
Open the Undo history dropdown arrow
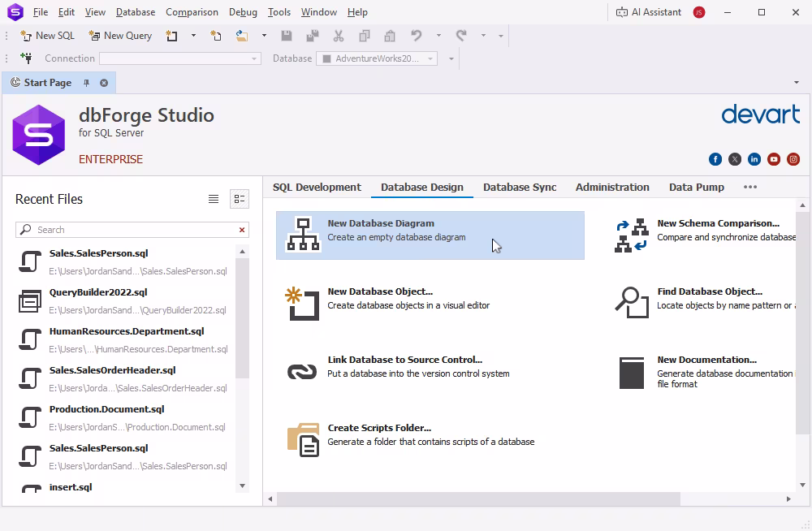(x=438, y=36)
